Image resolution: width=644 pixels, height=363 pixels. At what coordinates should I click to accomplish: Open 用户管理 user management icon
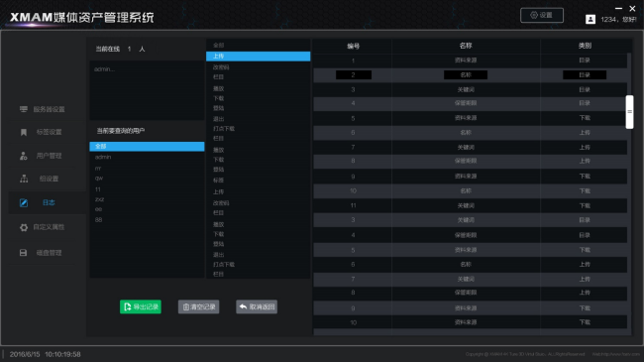pyautogui.click(x=24, y=156)
